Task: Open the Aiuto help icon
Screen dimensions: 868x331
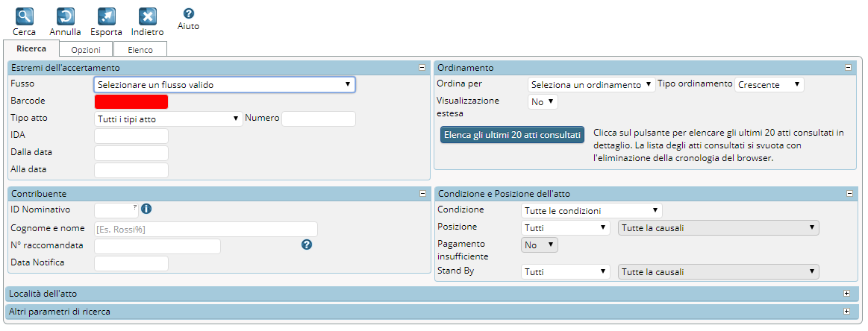Action: click(x=188, y=13)
